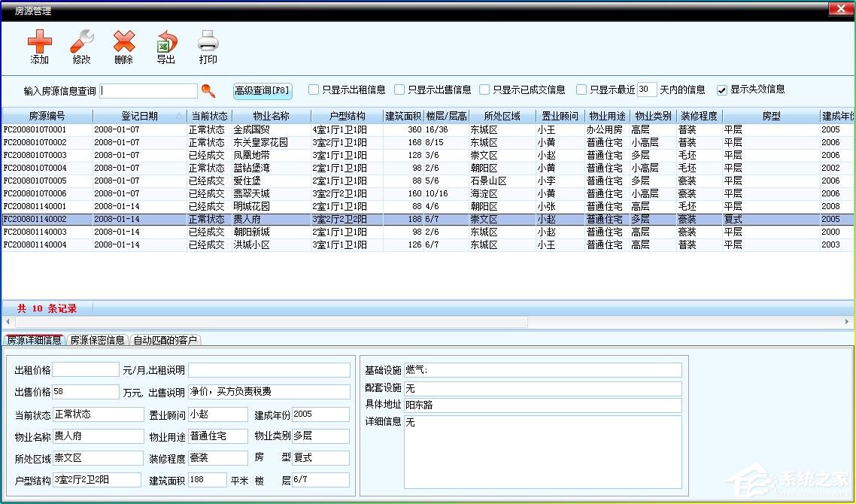
Task: Sort by 房源编号 column header
Action: coord(47,117)
